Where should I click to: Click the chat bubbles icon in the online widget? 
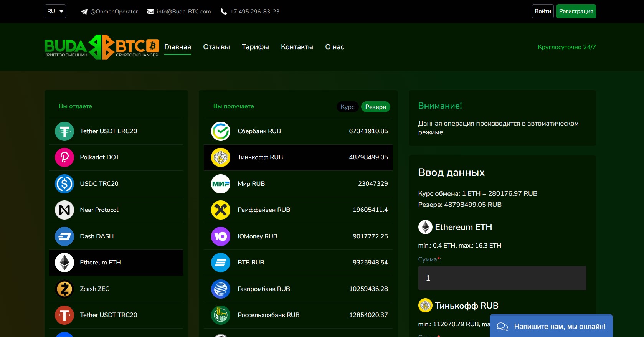[502, 327]
